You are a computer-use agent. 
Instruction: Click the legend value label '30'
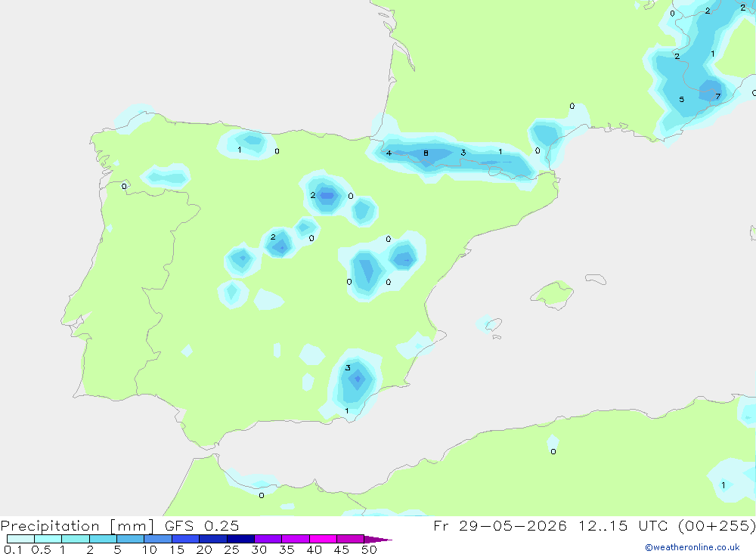259,549
